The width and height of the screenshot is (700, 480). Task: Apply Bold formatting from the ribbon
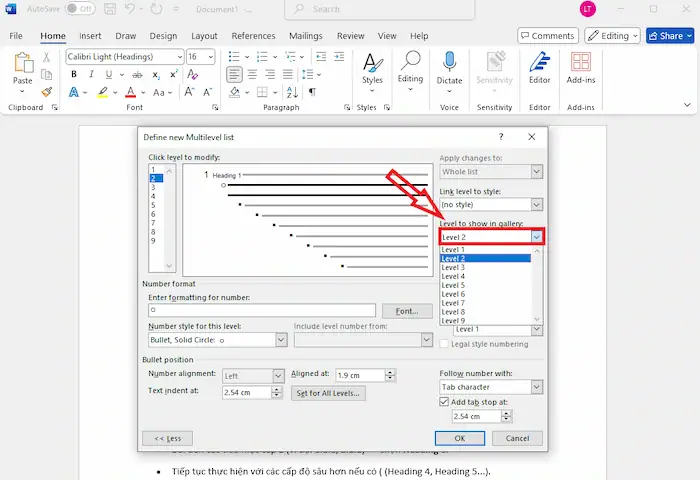click(x=74, y=75)
